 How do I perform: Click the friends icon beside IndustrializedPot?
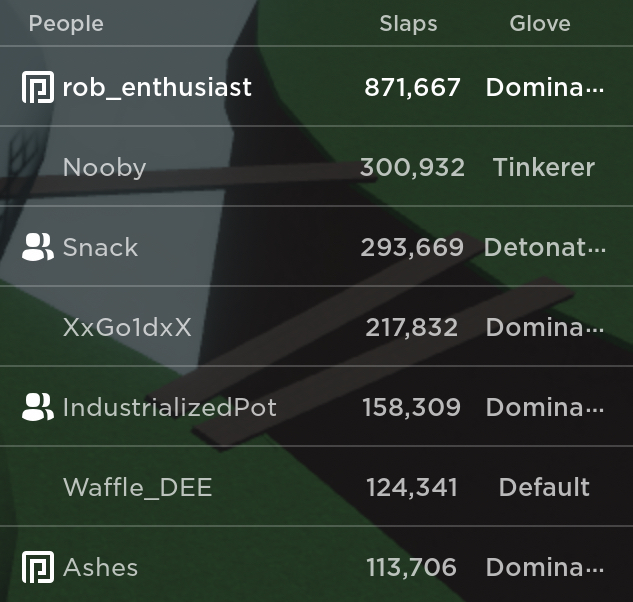38,407
